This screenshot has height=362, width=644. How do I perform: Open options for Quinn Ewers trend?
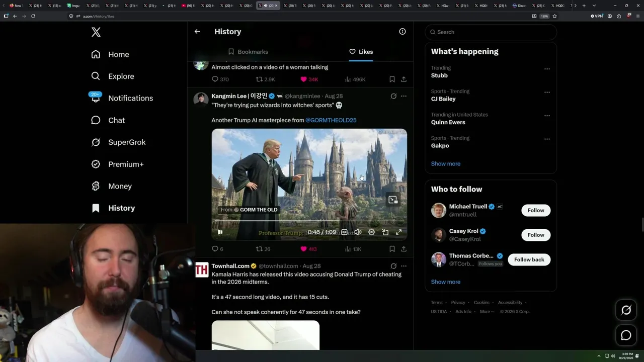click(547, 116)
